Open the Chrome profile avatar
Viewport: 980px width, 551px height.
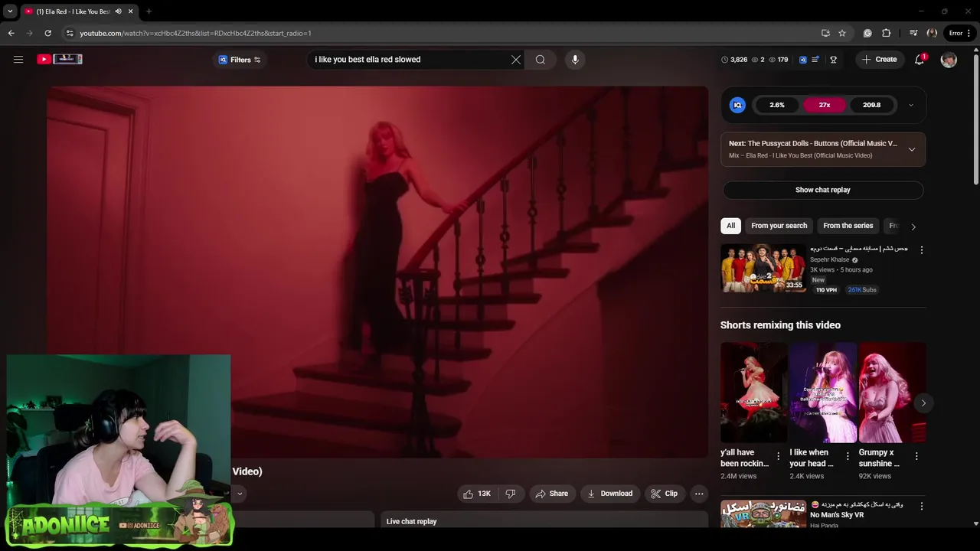coord(932,33)
